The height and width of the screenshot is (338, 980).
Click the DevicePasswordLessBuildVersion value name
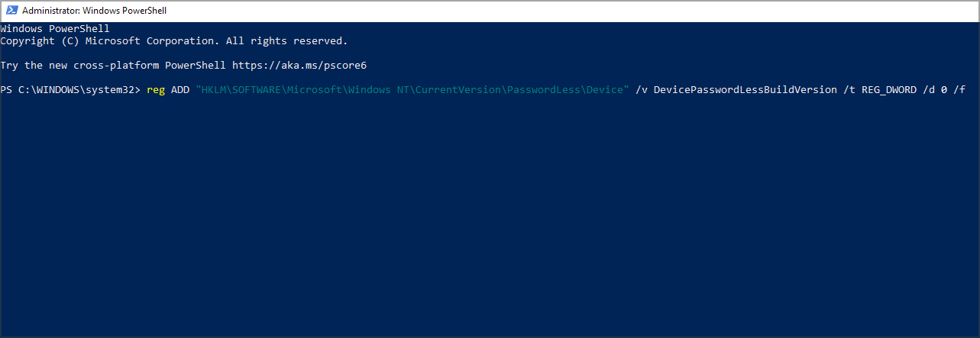point(746,90)
